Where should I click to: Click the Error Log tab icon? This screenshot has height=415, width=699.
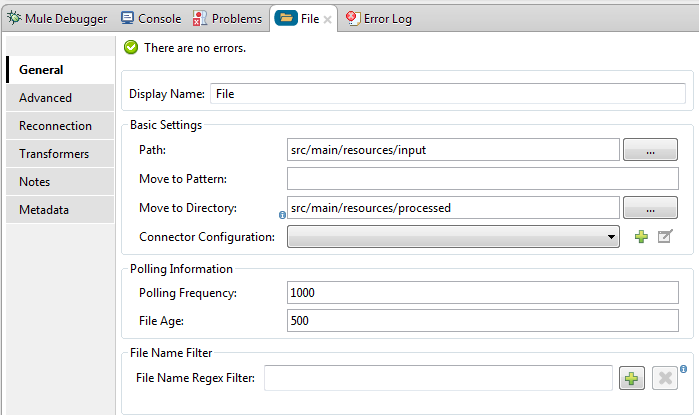click(353, 18)
